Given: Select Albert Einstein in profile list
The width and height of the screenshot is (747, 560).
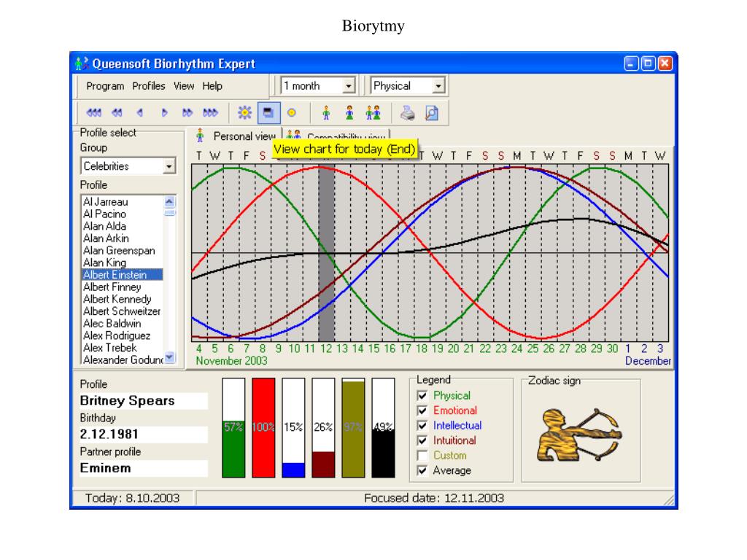Looking at the screenshot, I should 123,275.
